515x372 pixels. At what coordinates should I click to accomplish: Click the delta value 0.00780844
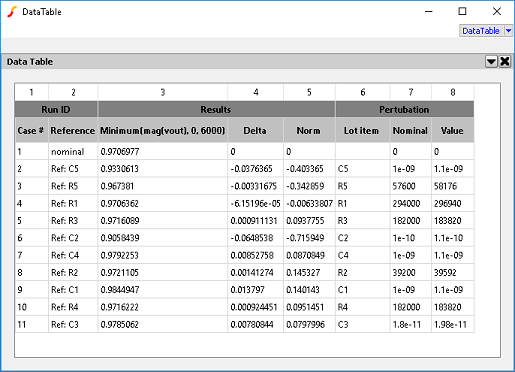coord(255,324)
